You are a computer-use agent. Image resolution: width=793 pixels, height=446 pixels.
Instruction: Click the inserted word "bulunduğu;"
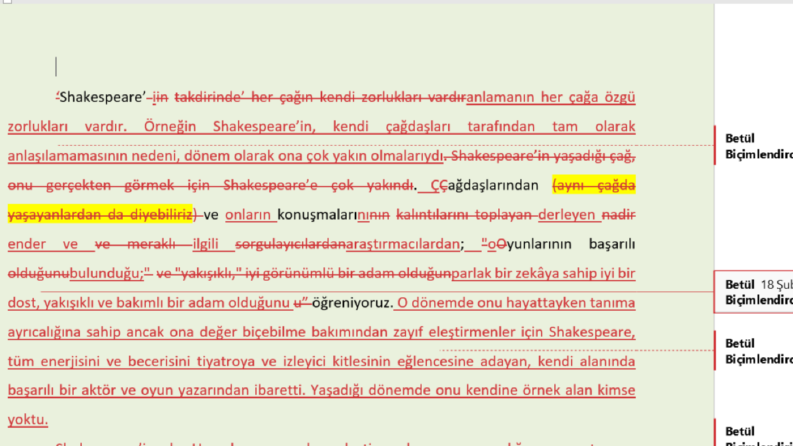coord(107,274)
